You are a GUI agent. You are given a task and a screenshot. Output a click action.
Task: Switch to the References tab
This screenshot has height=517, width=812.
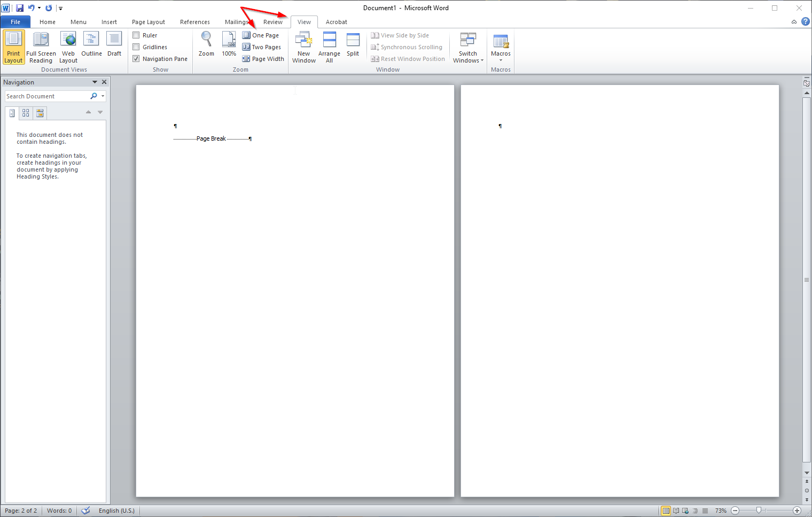(x=195, y=22)
